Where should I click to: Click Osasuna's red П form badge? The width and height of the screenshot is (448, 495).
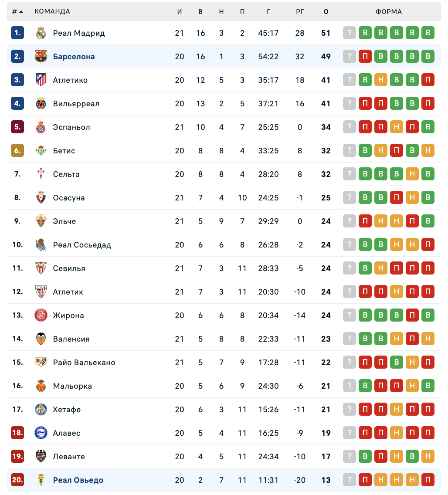397,198
